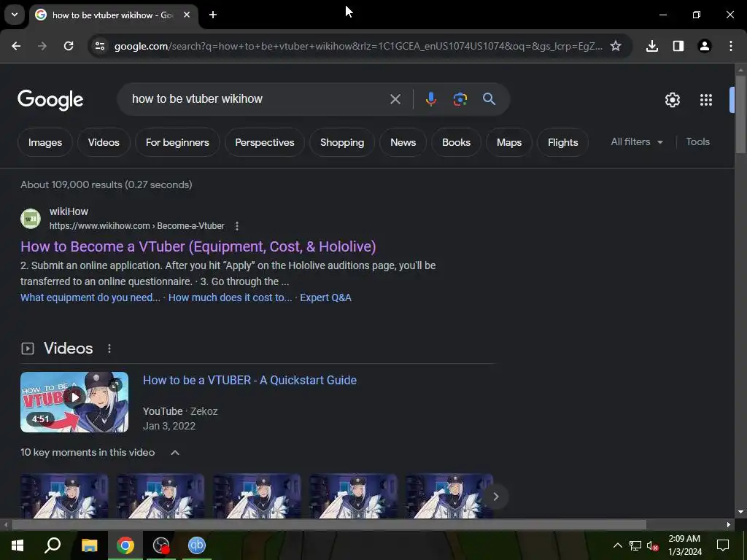Open 'How to Become a VTuber' wikiHow result
The image size is (747, 560).
198,246
